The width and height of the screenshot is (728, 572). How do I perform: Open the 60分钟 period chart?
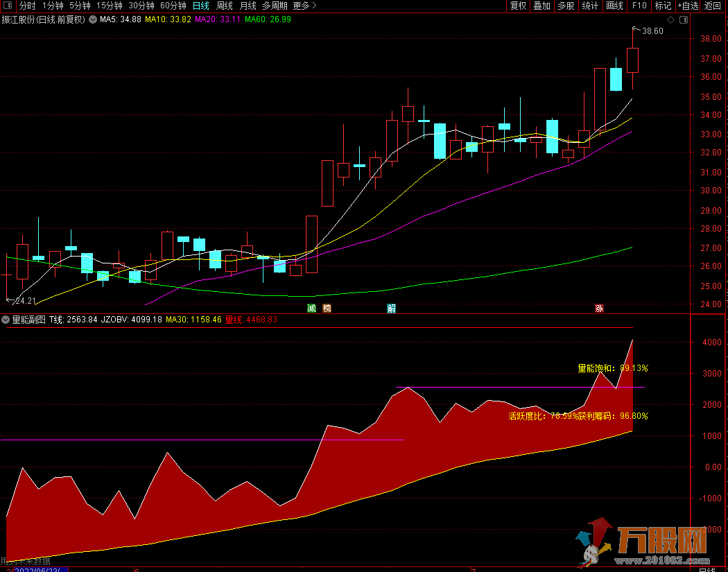[173, 6]
